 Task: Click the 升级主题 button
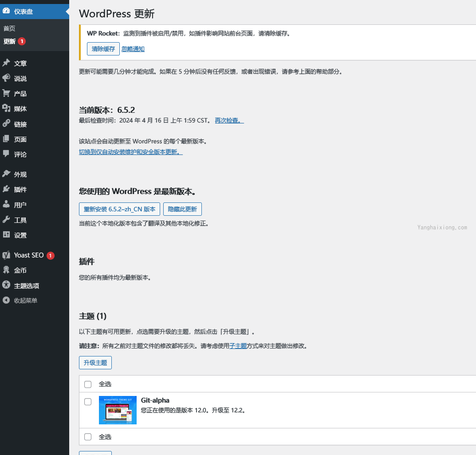(x=95, y=363)
